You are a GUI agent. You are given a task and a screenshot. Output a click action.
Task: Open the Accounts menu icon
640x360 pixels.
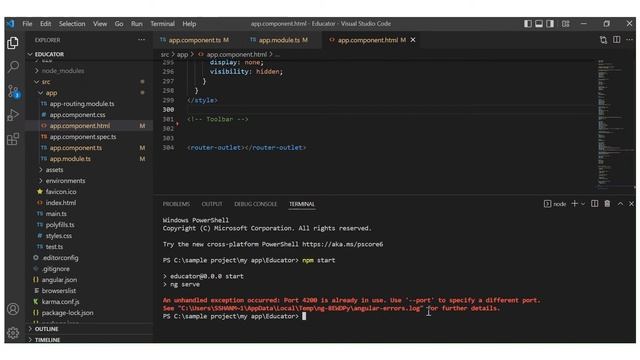tap(13, 309)
